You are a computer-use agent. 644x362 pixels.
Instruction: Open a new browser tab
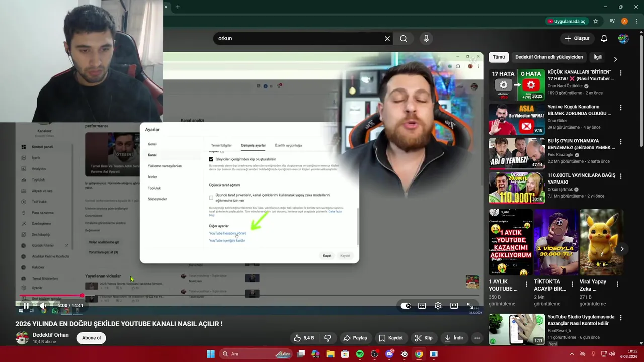click(178, 7)
